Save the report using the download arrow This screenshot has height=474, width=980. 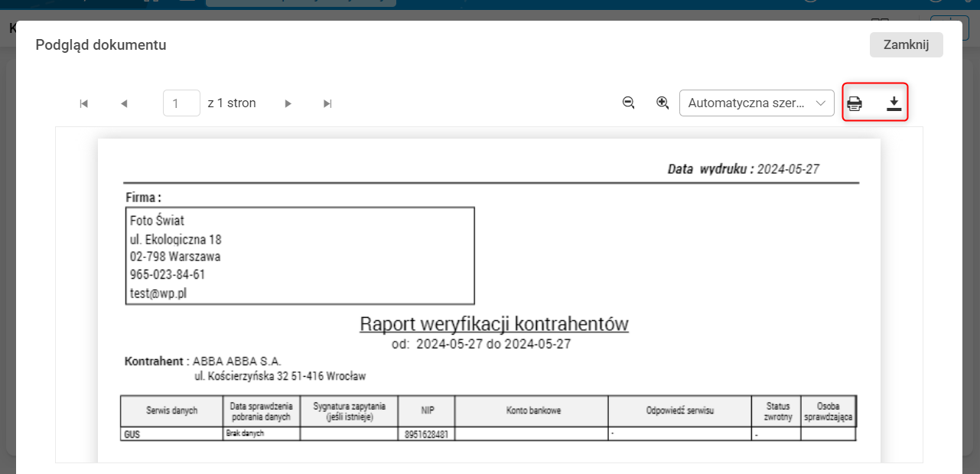coord(894,103)
